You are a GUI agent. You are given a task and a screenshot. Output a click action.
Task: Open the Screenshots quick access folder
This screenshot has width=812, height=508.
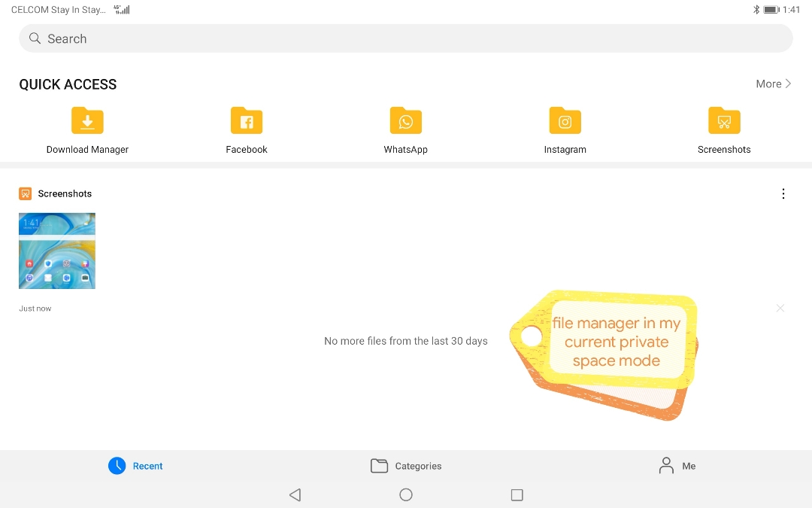pyautogui.click(x=724, y=121)
